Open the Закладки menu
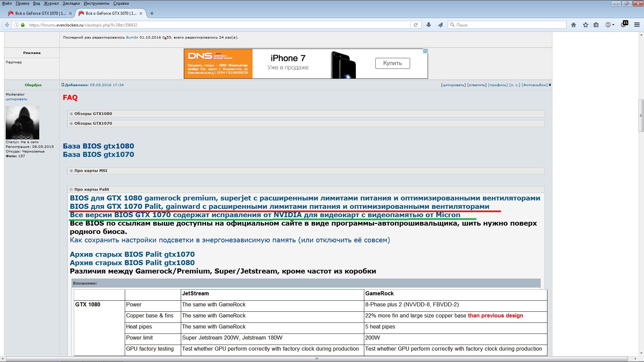Viewport: 644px width, 362px height. point(71,3)
